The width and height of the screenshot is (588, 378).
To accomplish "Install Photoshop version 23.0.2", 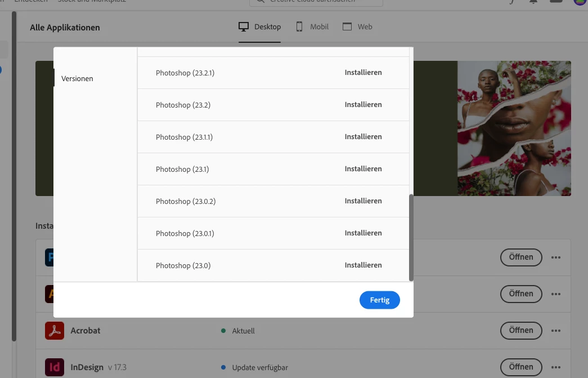I will pos(363,201).
